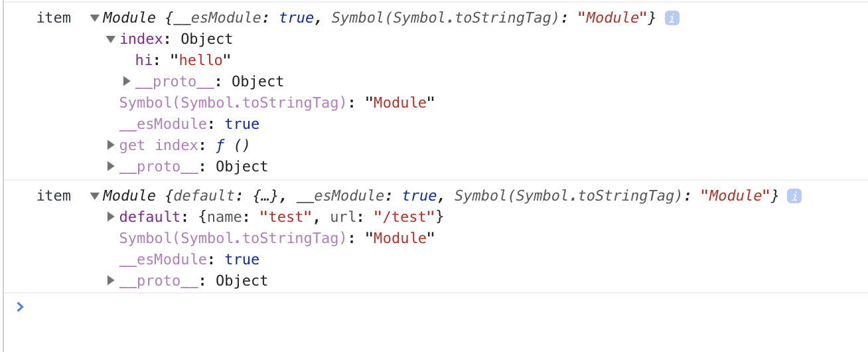Click the second "item" log label
This screenshot has width=868, height=352.
[x=54, y=196]
